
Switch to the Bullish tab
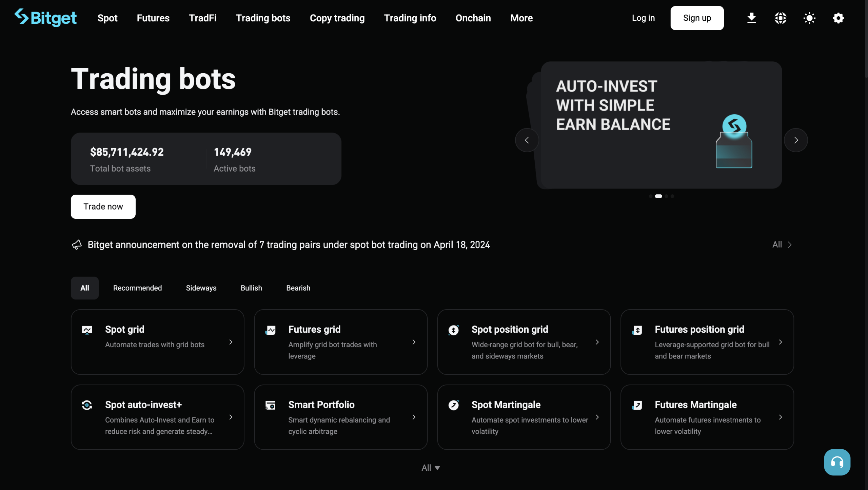point(251,288)
